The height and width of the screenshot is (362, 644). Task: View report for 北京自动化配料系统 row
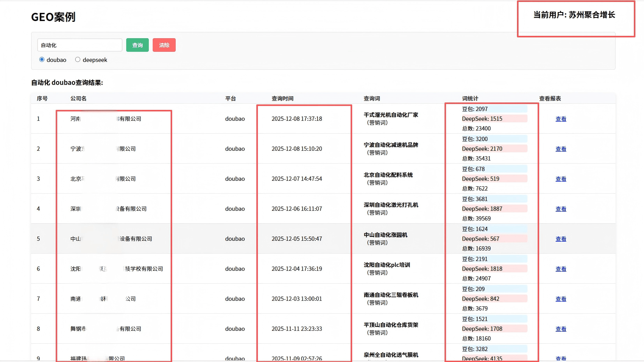[561, 179]
